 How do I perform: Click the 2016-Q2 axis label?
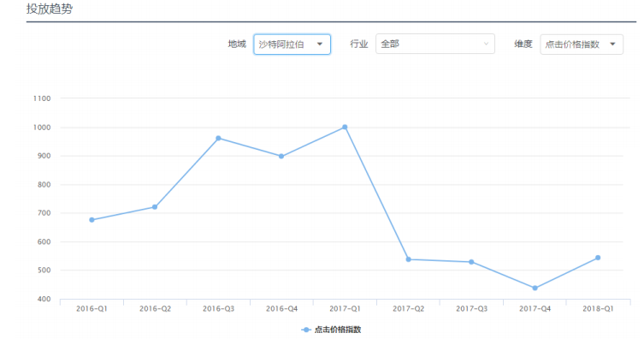pyautogui.click(x=155, y=308)
